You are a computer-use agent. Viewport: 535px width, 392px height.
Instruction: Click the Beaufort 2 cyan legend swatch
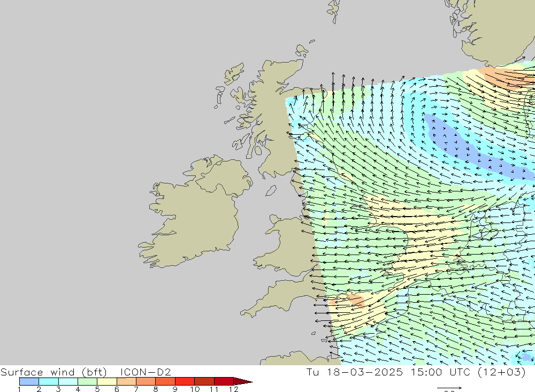tap(49, 381)
